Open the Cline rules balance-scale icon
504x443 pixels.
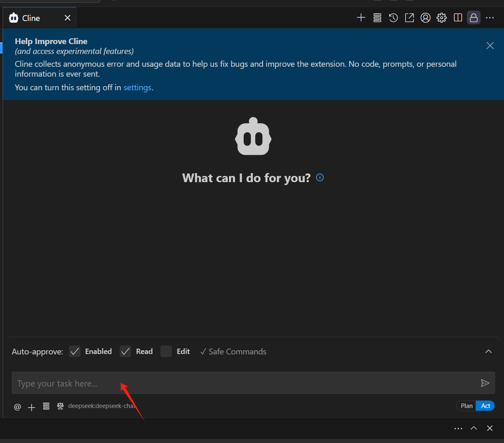(60, 406)
